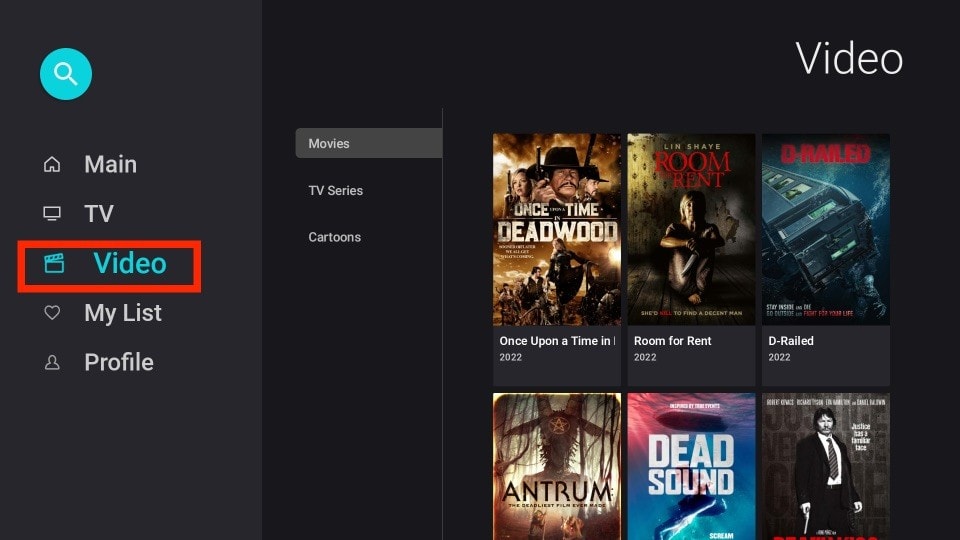Click the TV monitor icon
The image size is (960, 540).
point(52,214)
